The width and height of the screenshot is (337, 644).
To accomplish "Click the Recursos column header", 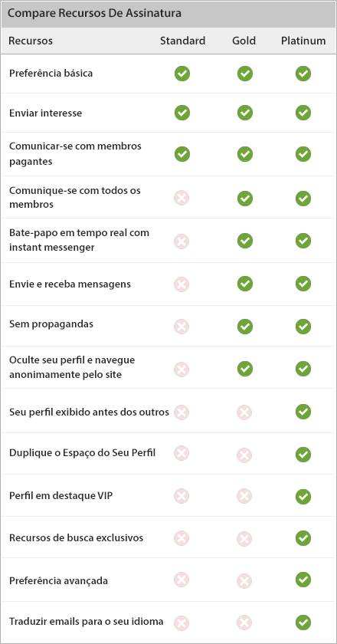I will tap(31, 41).
